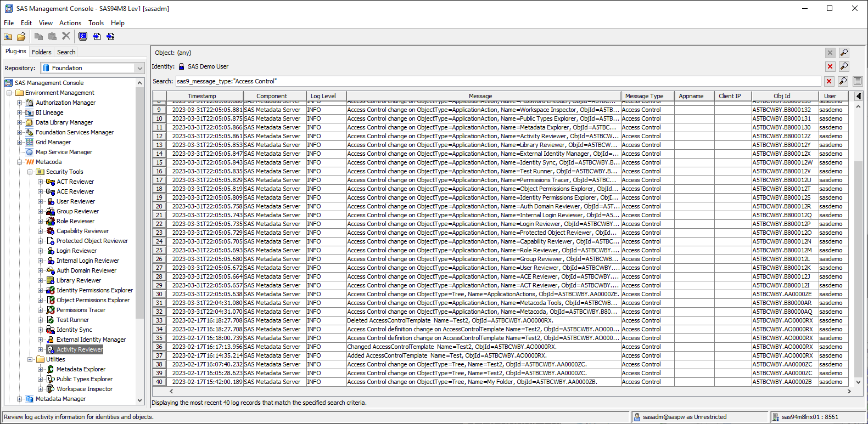This screenshot has width=868, height=424.
Task: Click the Up One Level folder icon
Action: (8, 37)
